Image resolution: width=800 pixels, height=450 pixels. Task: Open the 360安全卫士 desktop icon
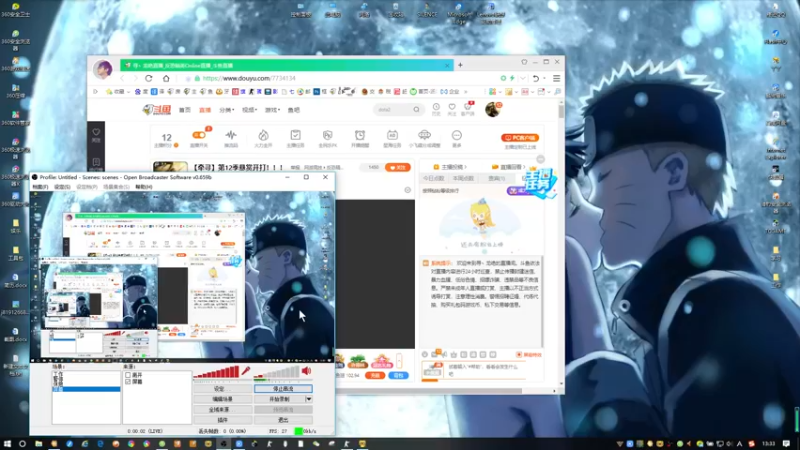(16, 9)
